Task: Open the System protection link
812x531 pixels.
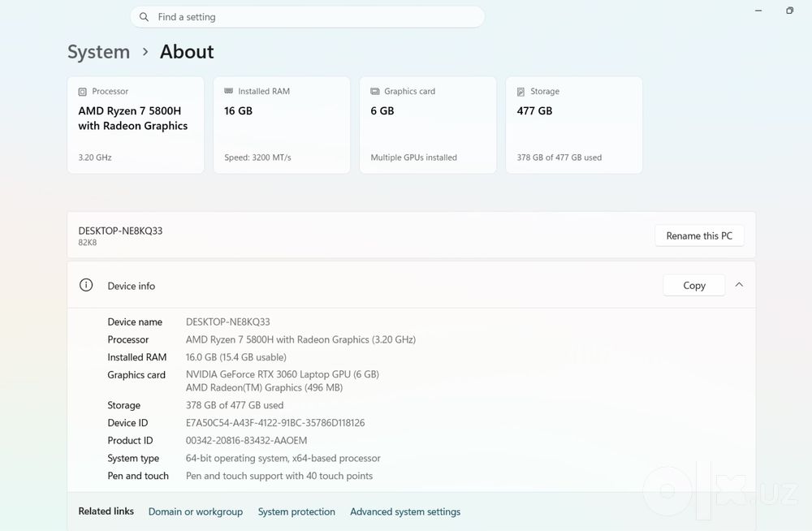Action: pos(296,512)
